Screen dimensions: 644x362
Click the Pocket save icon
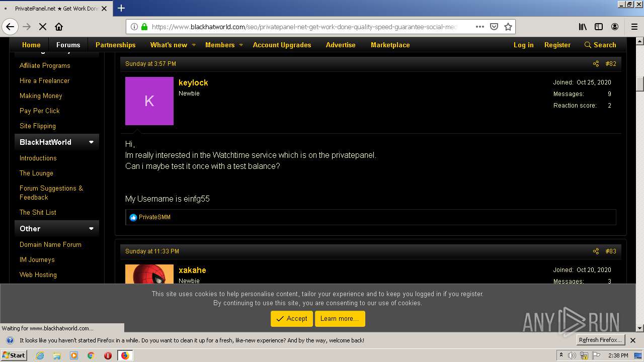pos(494,27)
